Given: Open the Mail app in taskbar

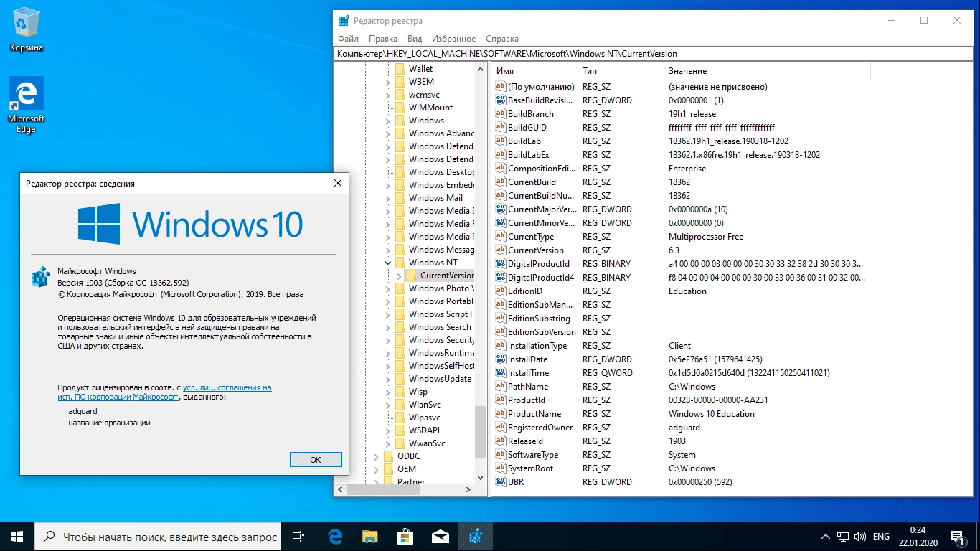Looking at the screenshot, I should coord(440,536).
